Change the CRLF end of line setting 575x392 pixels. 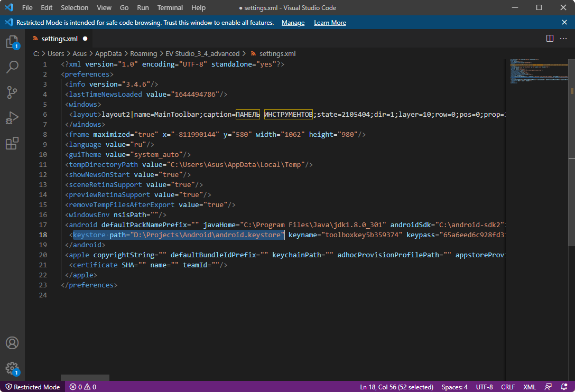coord(507,387)
